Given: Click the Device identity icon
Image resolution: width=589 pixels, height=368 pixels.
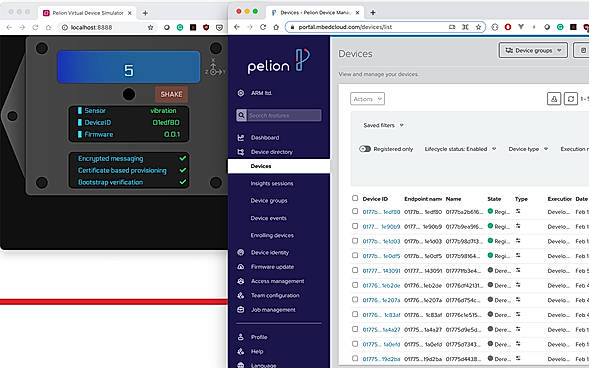Looking at the screenshot, I should point(241,252).
